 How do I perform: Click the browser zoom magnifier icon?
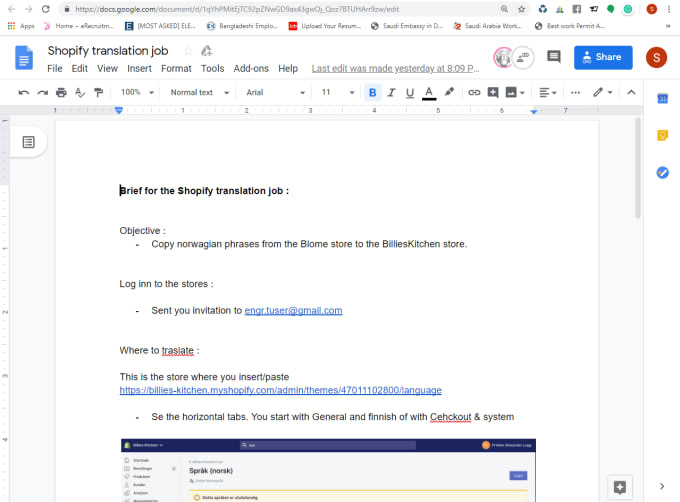pyautogui.click(x=504, y=9)
